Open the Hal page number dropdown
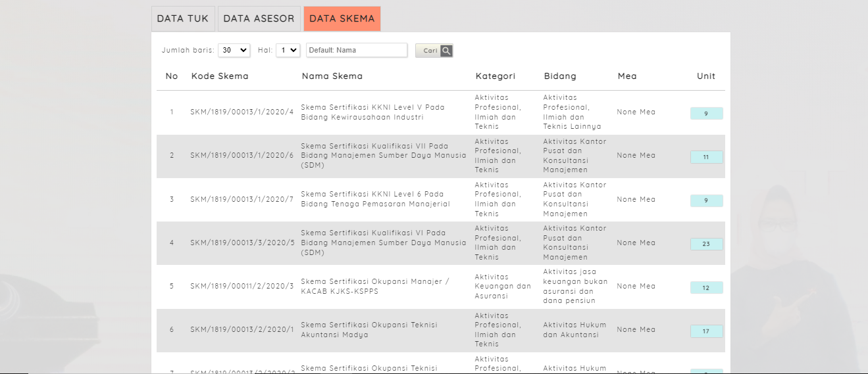Viewport: 868px width, 374px height. [288, 50]
